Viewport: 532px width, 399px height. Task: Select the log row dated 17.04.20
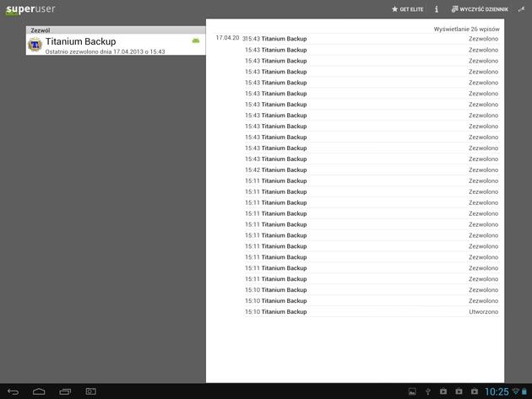click(357, 39)
